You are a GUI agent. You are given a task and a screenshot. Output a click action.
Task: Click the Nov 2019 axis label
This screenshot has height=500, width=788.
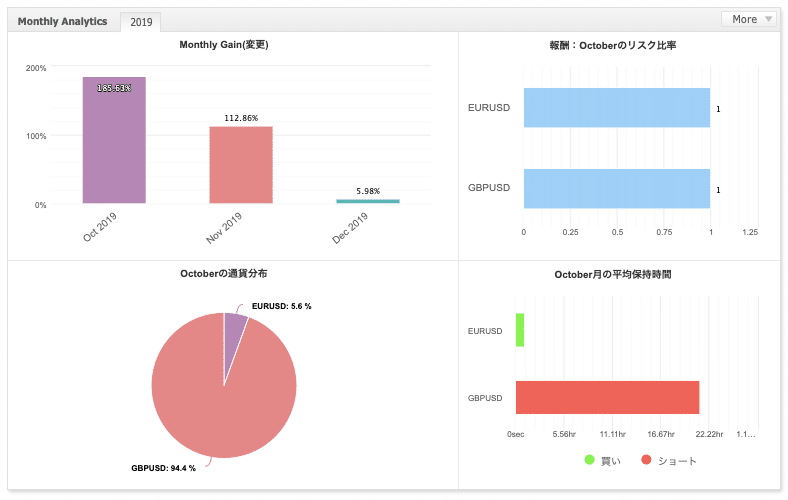click(x=224, y=228)
